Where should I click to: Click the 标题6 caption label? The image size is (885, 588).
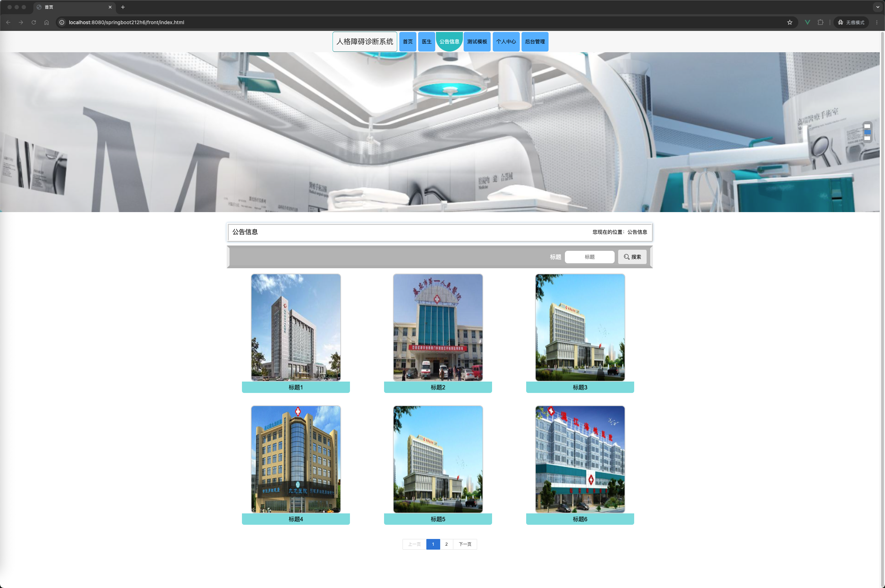coord(580,519)
